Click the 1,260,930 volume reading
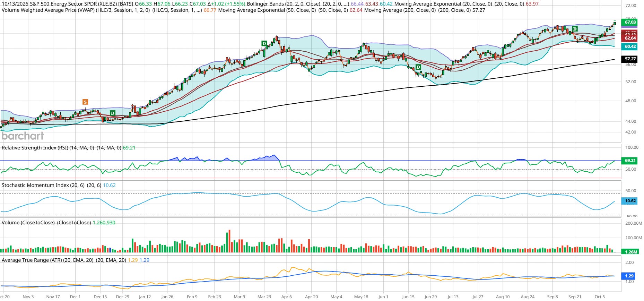The height and width of the screenshot is (301, 644). (104, 223)
